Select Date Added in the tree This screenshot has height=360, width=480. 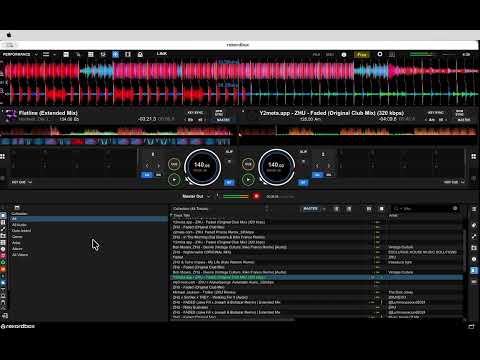click(x=21, y=231)
